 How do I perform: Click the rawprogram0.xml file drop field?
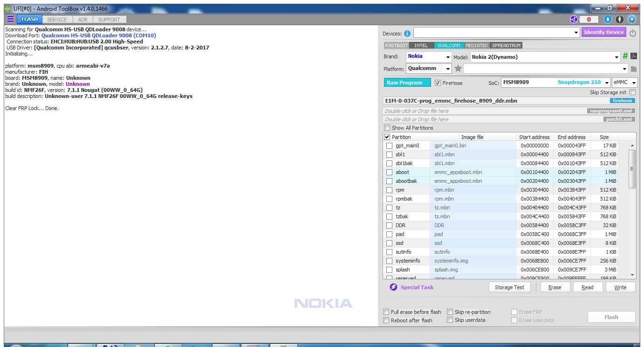509,111
